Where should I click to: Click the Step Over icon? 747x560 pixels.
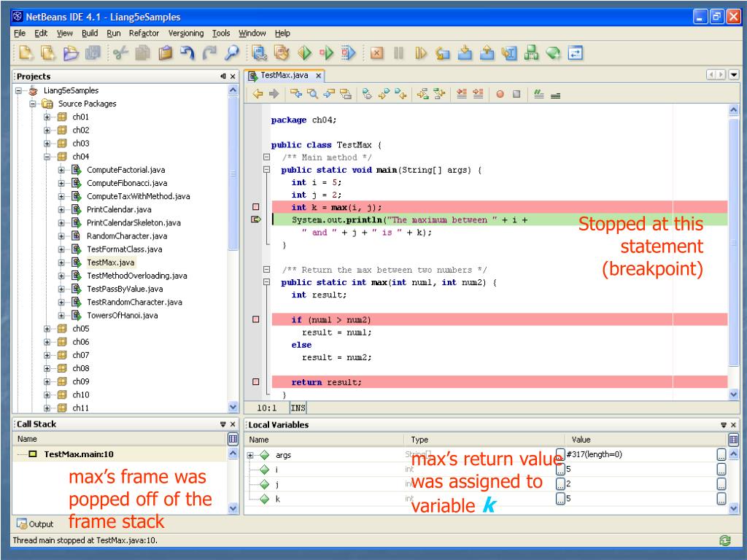(443, 52)
